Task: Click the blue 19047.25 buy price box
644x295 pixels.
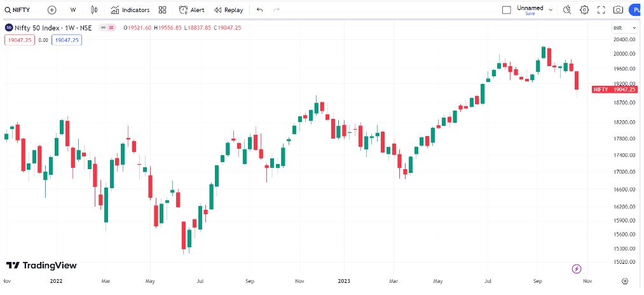Action: [x=67, y=40]
